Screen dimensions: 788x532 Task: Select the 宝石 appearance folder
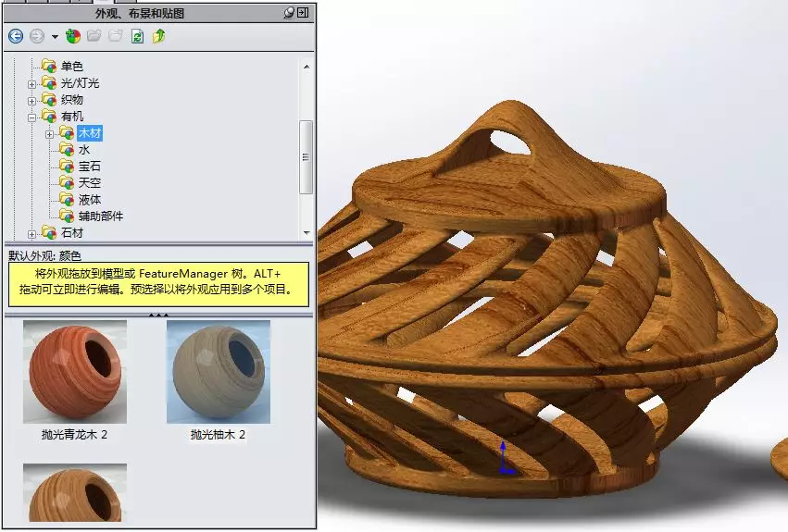pyautogui.click(x=90, y=166)
